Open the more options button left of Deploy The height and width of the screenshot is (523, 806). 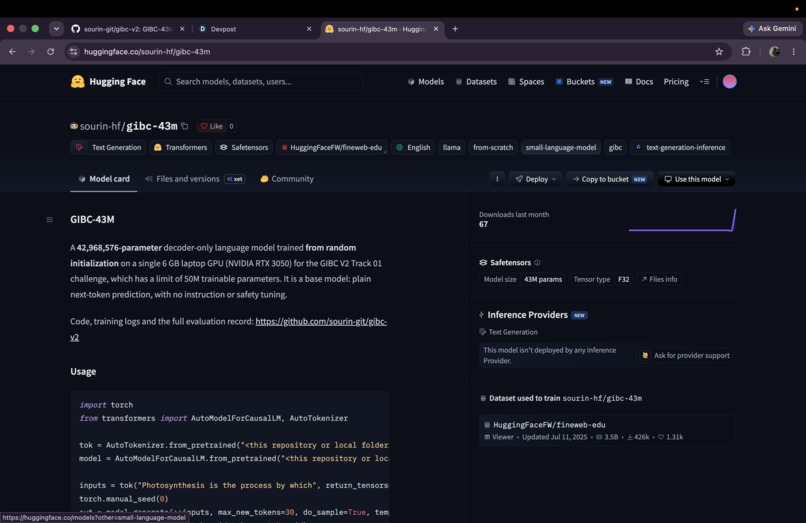(x=497, y=179)
